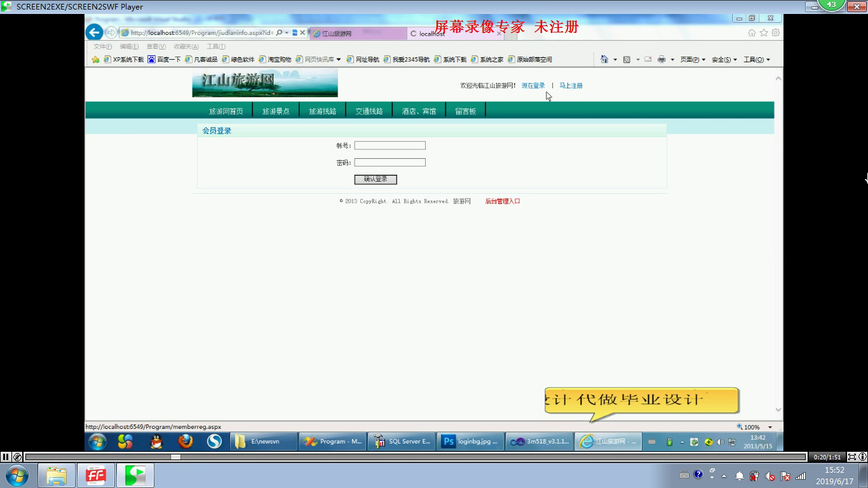Click the IE back arrow button
The width and height of the screenshot is (868, 488).
tap(94, 32)
